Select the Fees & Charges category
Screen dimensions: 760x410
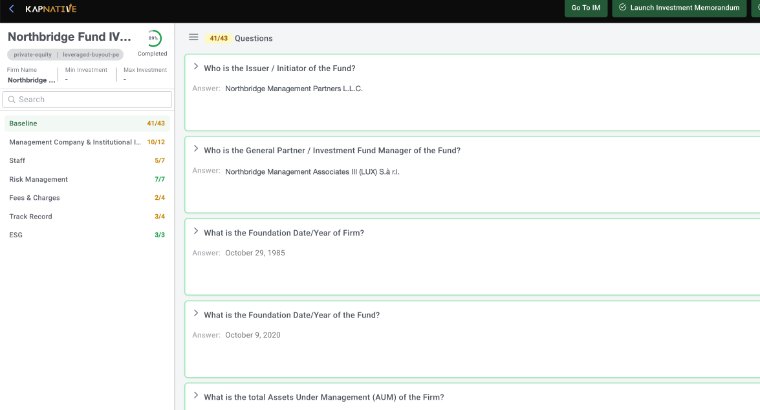[87, 198]
